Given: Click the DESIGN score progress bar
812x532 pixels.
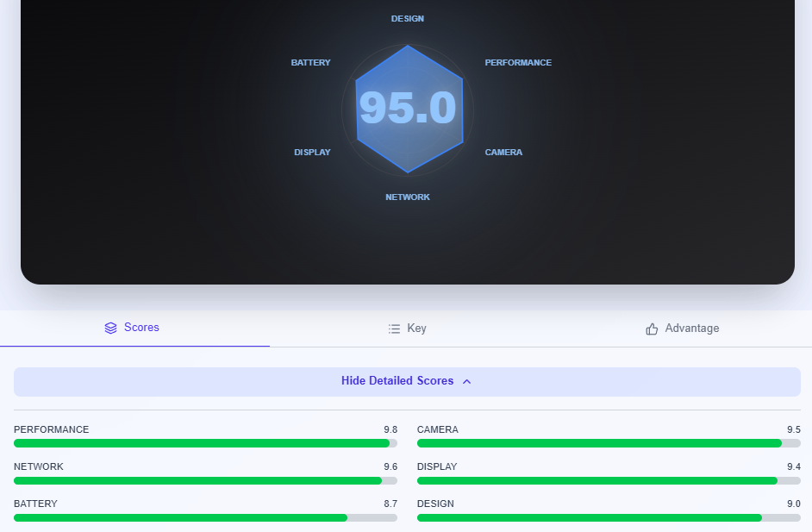Looking at the screenshot, I should pos(609,518).
